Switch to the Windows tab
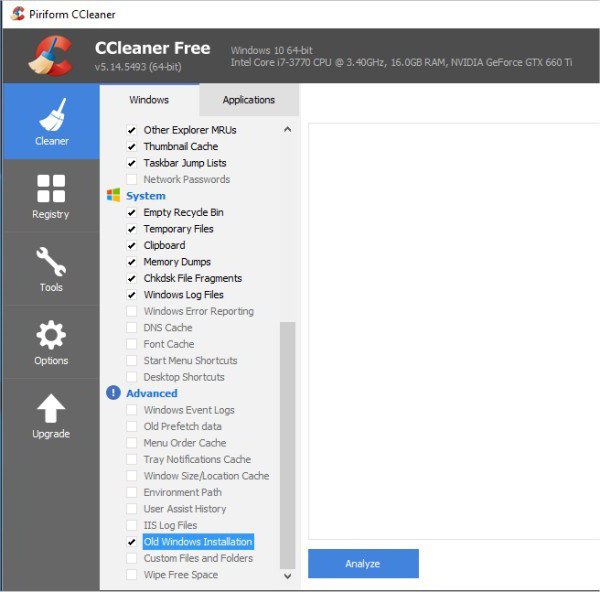This screenshot has height=592, width=600. click(149, 100)
